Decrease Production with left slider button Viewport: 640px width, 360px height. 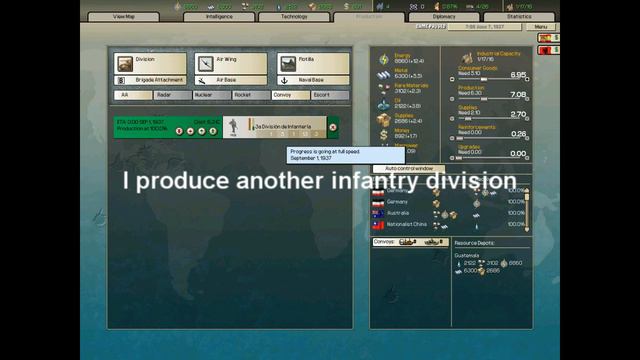click(x=452, y=99)
